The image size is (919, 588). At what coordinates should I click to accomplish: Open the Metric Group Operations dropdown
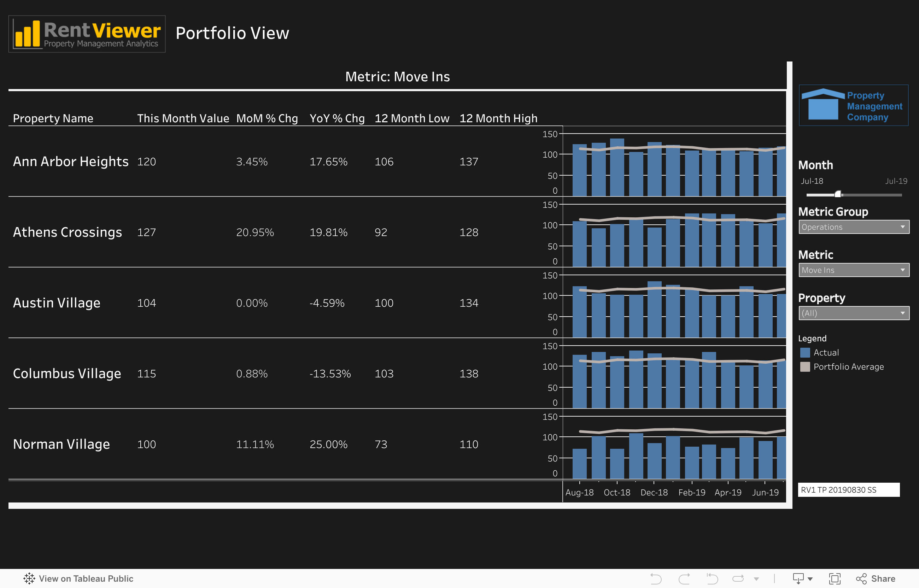tap(854, 227)
